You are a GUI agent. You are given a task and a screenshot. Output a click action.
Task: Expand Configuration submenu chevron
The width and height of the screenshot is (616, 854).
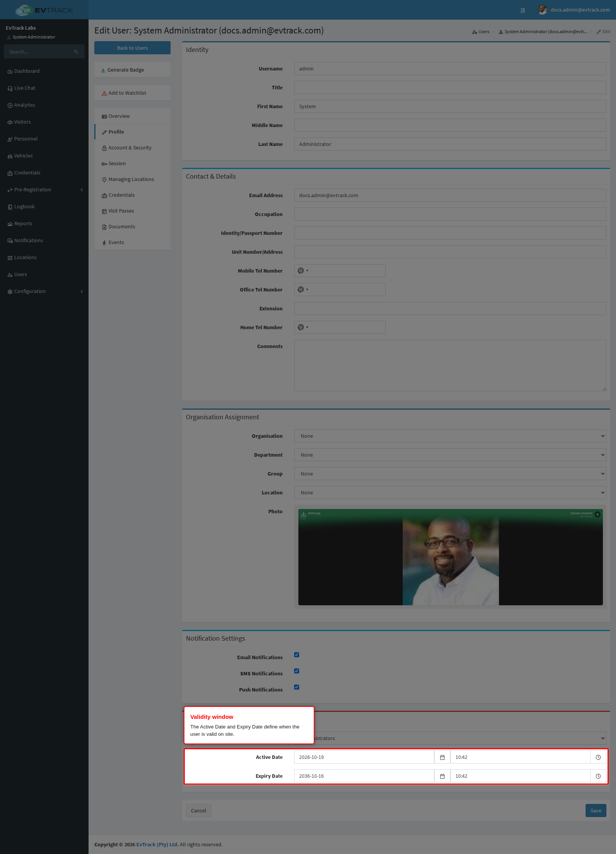82,291
